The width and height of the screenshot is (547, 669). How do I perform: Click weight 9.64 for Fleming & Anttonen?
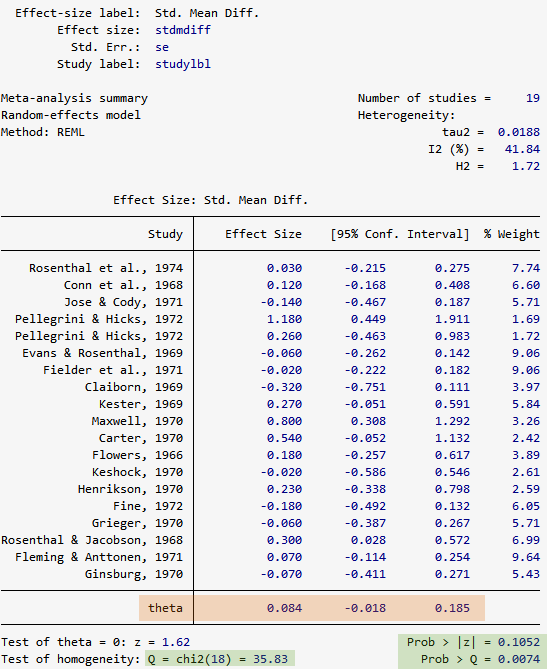pos(526,557)
